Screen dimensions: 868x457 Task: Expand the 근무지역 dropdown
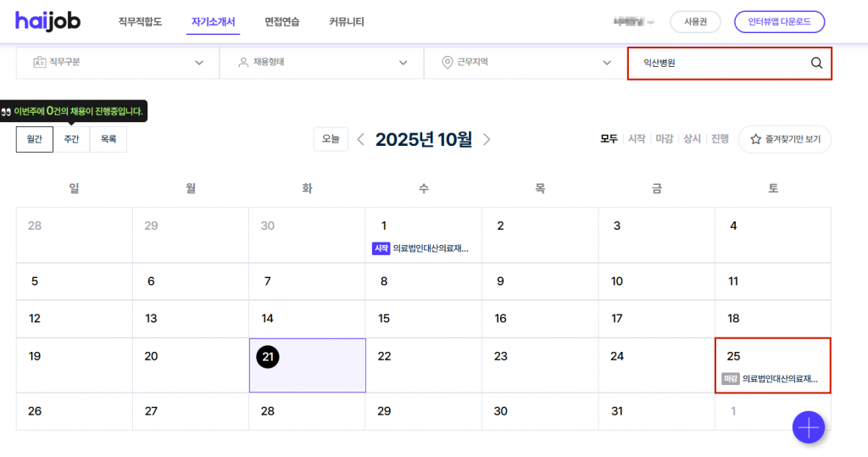pos(526,63)
